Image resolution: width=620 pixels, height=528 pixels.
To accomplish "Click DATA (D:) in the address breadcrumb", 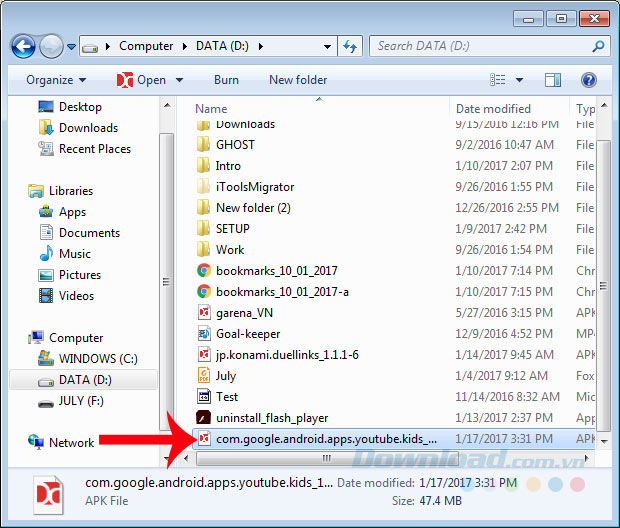I will [222, 46].
